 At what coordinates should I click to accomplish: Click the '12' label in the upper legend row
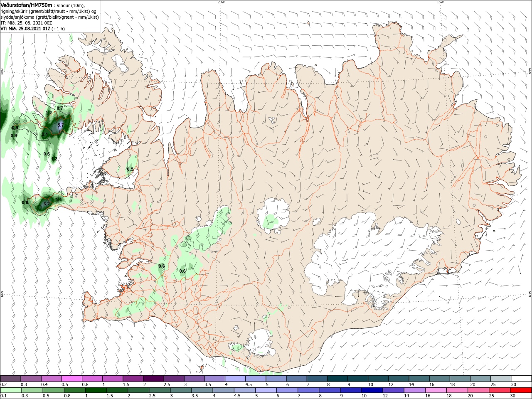[x=390, y=384]
